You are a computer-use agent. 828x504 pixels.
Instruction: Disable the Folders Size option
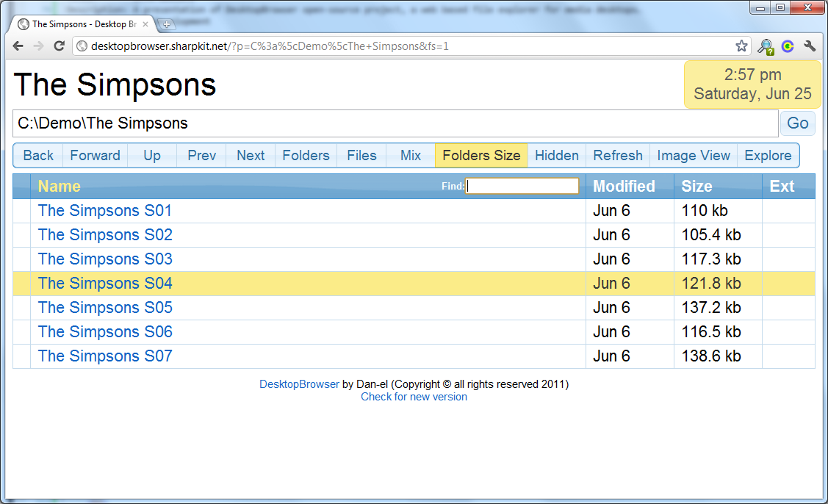pos(481,155)
